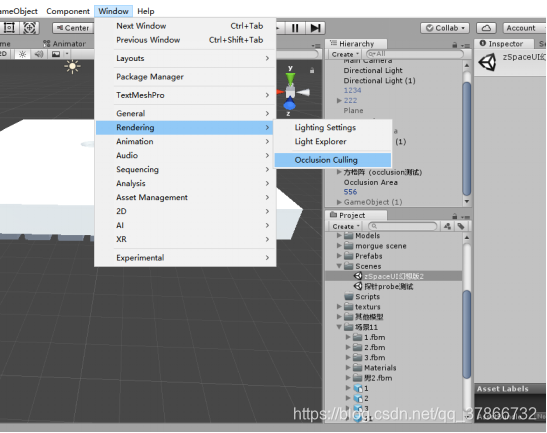Open the Animation submenu
The width and height of the screenshot is (547, 433).
185,141
